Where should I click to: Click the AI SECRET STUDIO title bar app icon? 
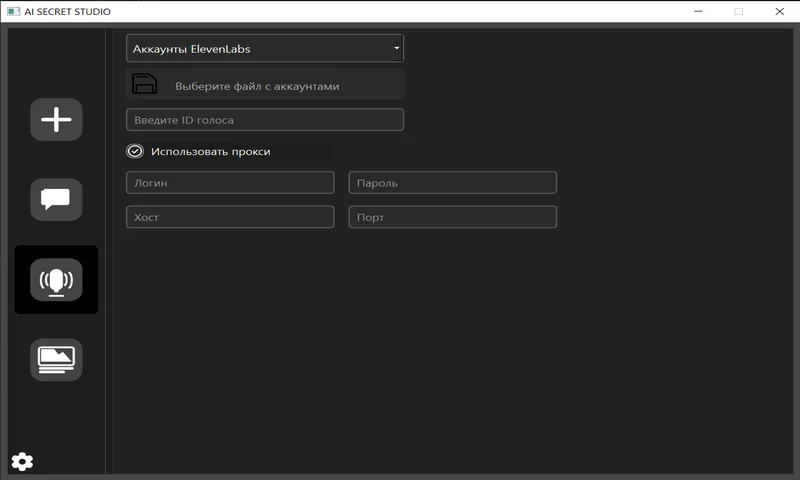click(x=13, y=11)
